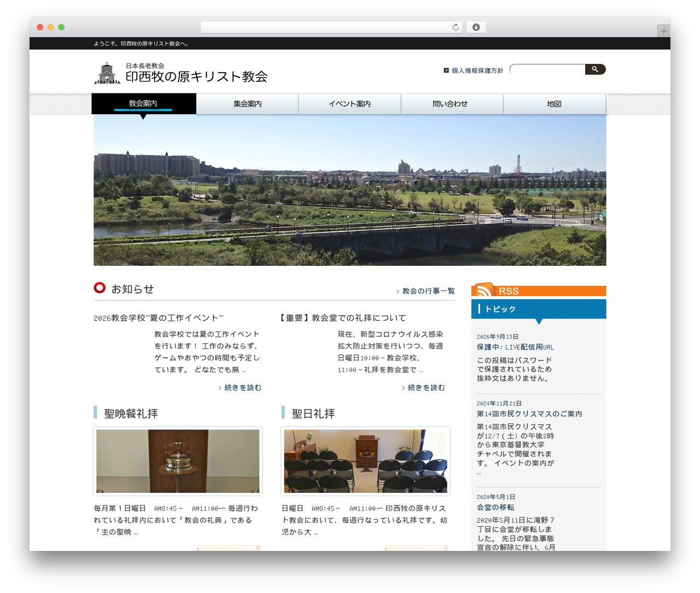This screenshot has height=593, width=700.
Task: Open 【重要】教会堂での礼拝について headline
Action: (x=342, y=318)
